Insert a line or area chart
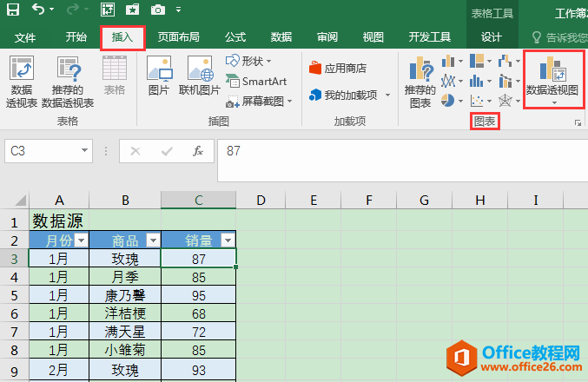588x382 pixels. point(452,81)
